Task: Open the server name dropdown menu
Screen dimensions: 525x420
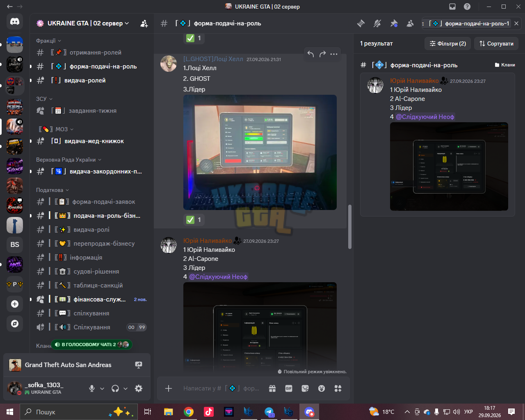Action: coord(88,23)
